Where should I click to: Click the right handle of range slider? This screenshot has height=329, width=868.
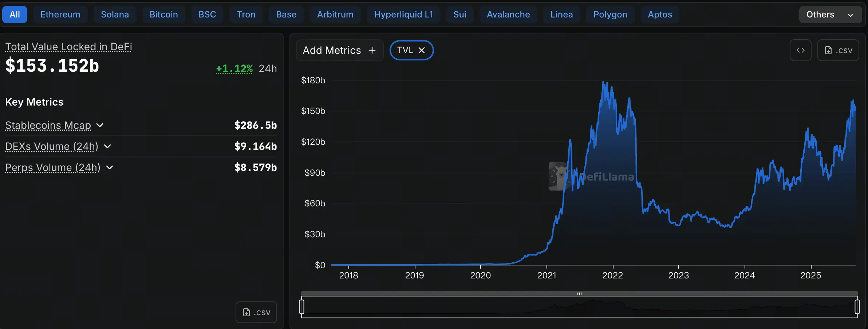[857, 306]
